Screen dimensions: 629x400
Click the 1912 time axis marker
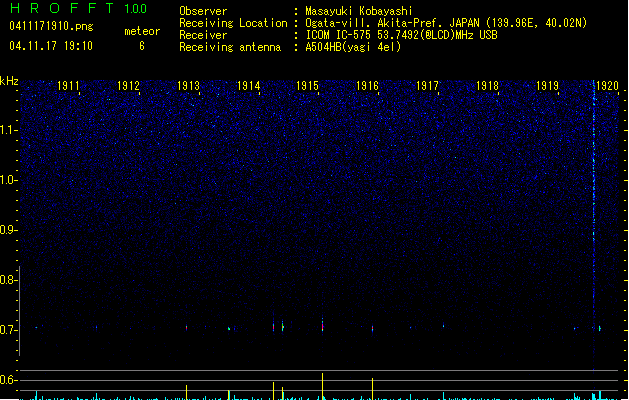click(x=128, y=86)
